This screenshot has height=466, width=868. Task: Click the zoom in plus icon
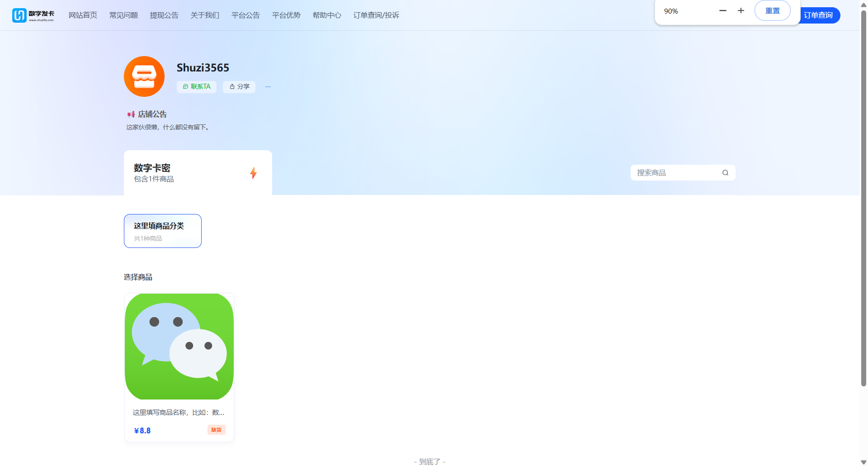click(x=741, y=11)
